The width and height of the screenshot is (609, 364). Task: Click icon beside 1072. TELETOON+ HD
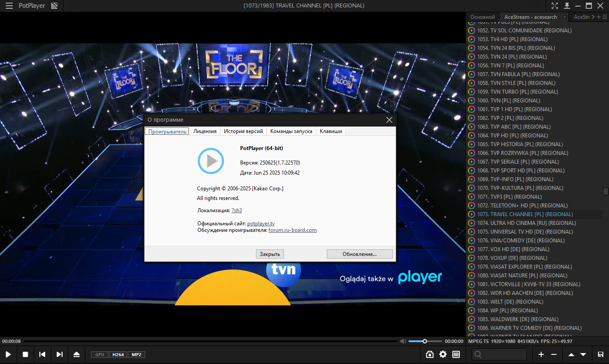[x=471, y=206]
